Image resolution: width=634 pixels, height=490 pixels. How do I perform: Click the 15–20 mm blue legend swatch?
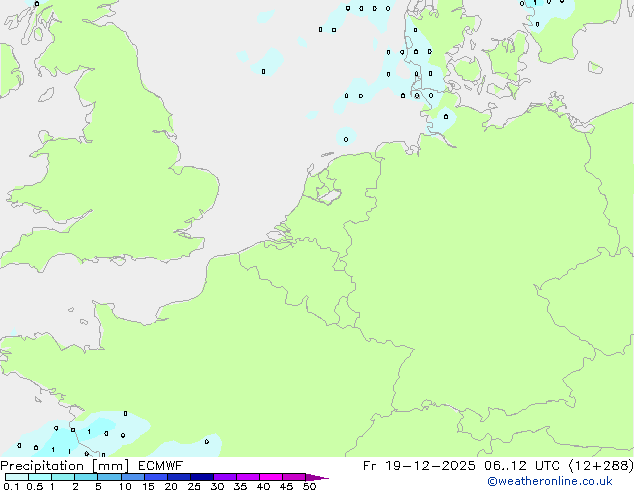click(156, 477)
